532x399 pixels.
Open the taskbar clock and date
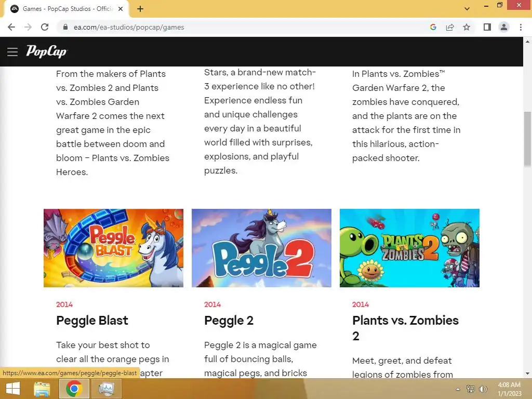coord(509,389)
